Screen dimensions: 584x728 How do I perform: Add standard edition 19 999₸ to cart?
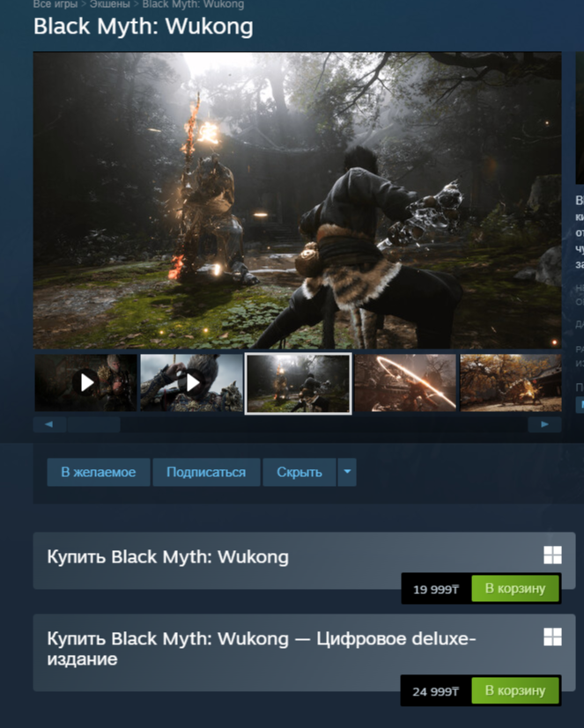(x=515, y=588)
